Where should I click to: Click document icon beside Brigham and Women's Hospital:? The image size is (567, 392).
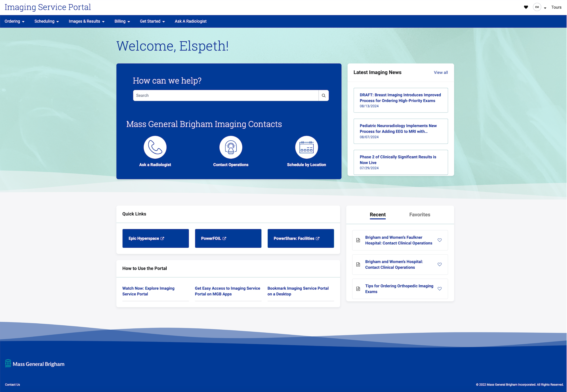click(358, 265)
